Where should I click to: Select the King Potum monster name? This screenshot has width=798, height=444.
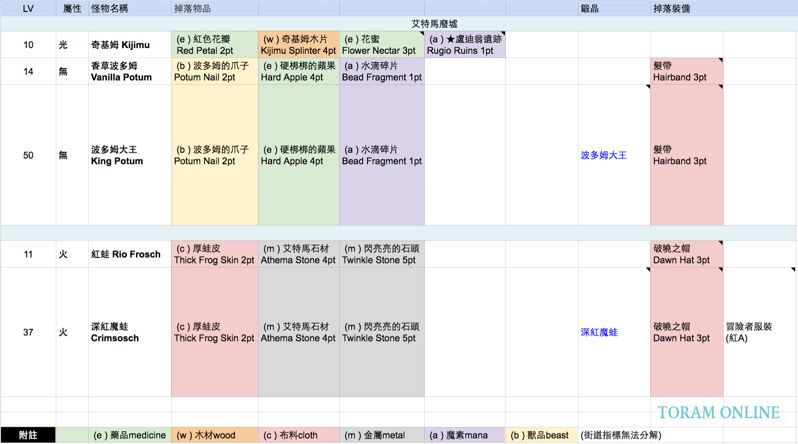click(x=130, y=155)
